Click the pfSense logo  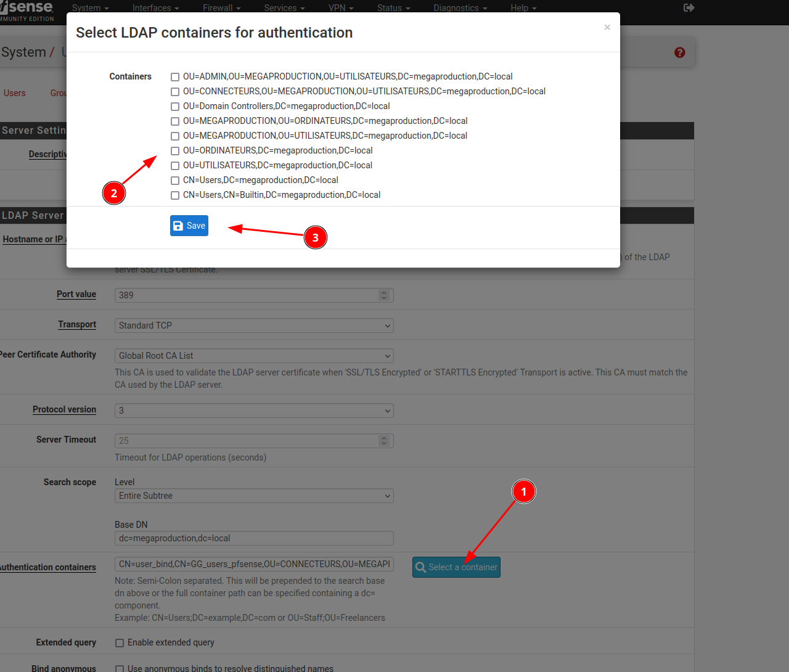(28, 9)
